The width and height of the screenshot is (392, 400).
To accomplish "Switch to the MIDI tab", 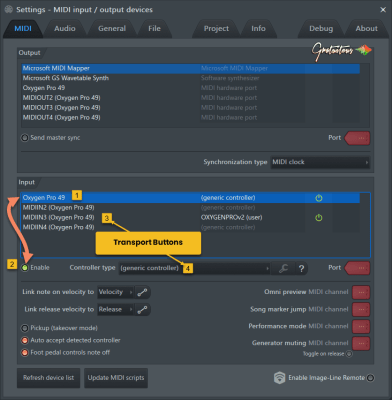I will pos(23,29).
